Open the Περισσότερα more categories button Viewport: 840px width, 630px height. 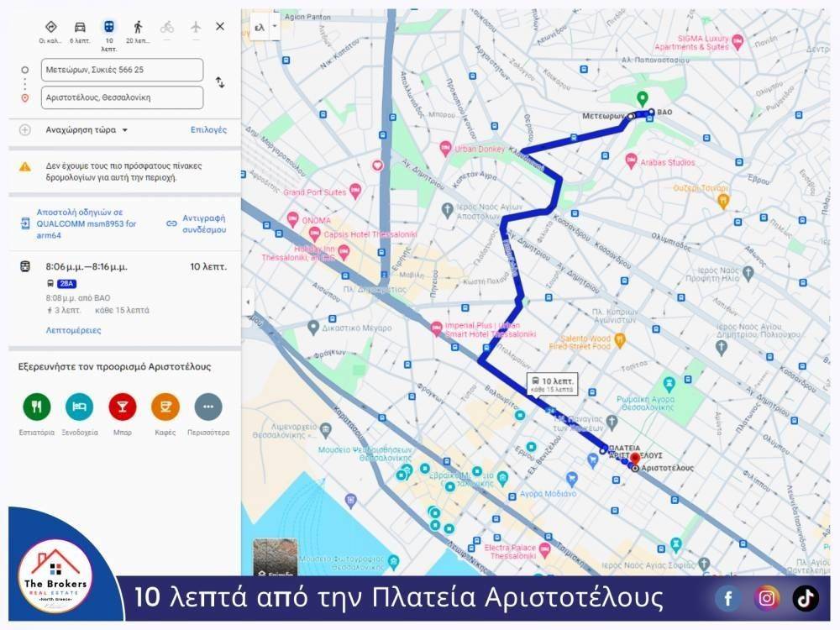tap(208, 407)
